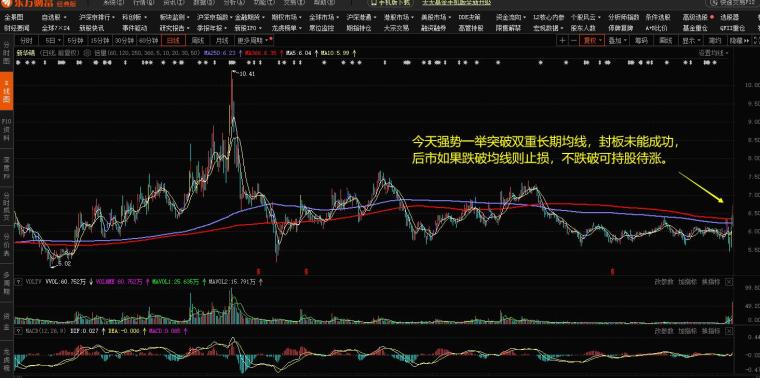Open the 席位监控 navigation item

(x=321, y=28)
